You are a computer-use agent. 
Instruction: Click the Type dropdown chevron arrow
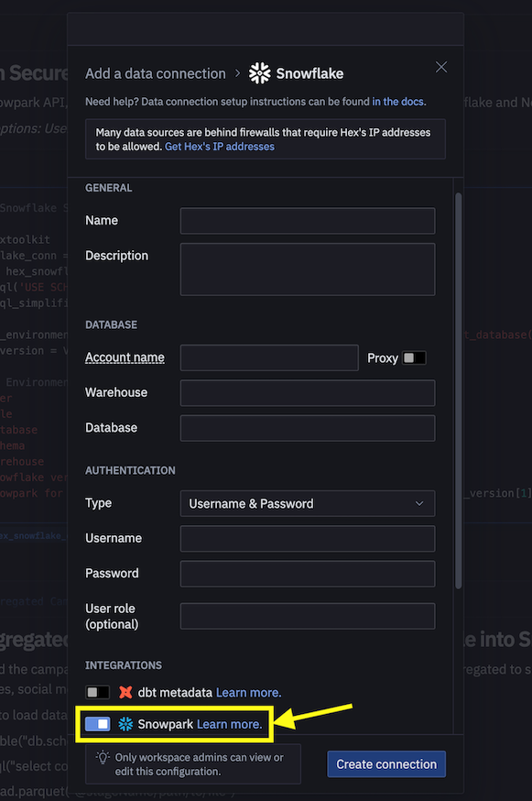(419, 504)
